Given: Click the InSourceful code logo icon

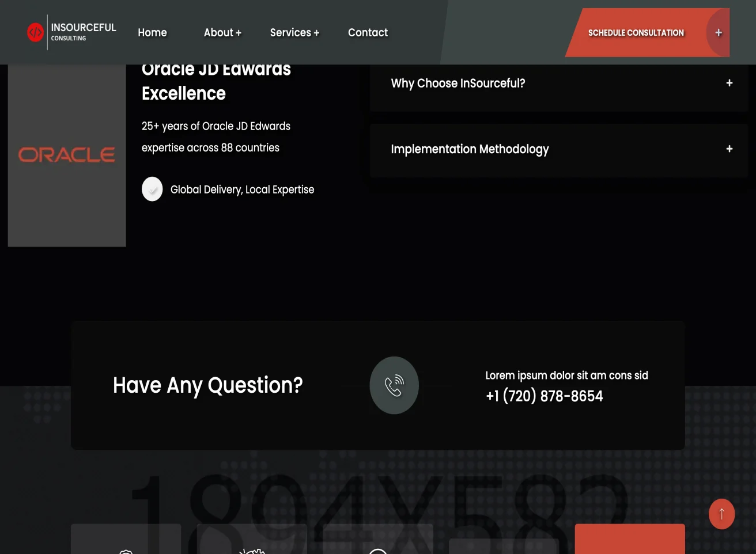Looking at the screenshot, I should [36, 32].
